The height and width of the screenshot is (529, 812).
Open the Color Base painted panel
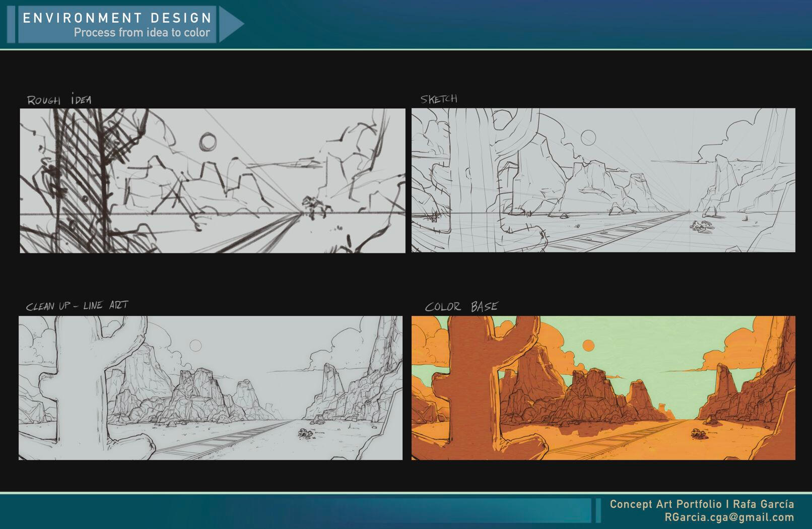point(603,387)
